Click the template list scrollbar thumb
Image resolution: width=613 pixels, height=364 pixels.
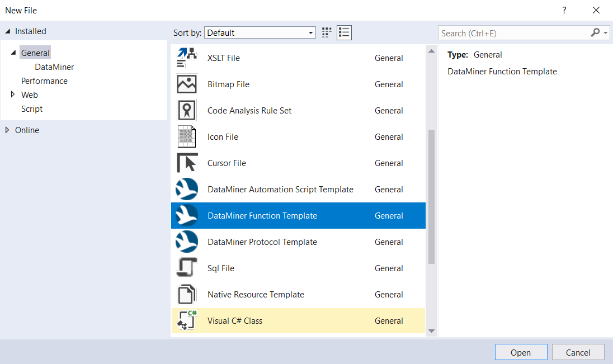[431, 197]
